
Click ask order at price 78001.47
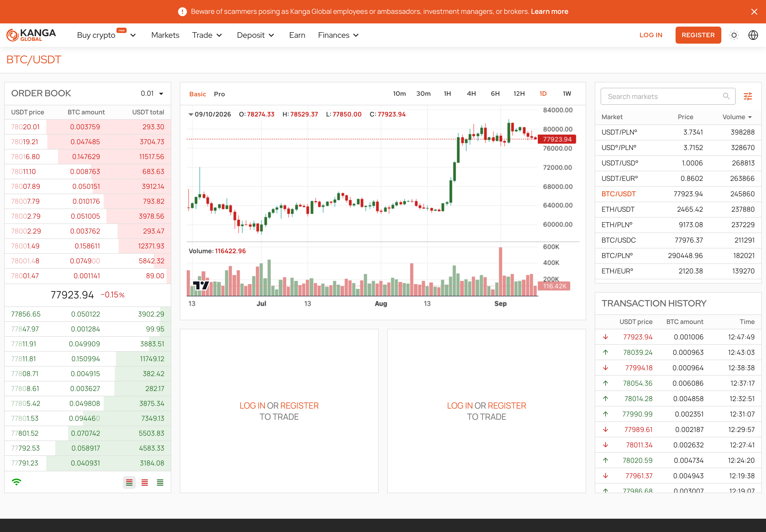click(x=88, y=276)
